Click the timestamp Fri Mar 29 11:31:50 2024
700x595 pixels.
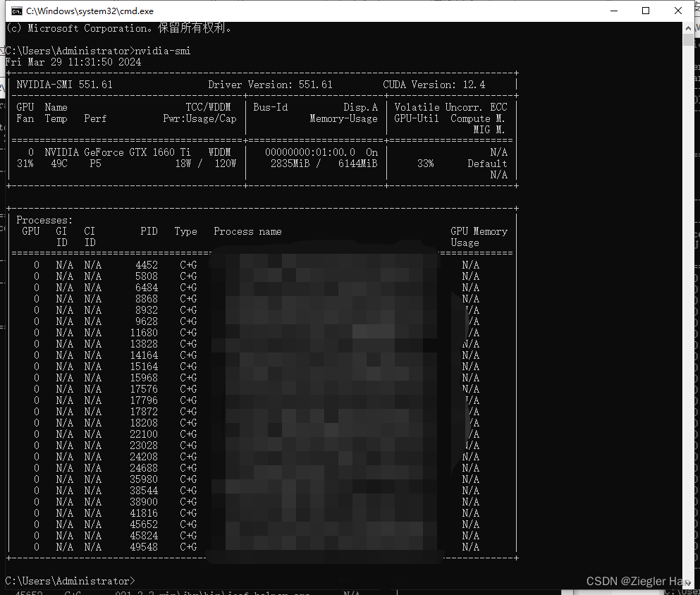point(73,62)
